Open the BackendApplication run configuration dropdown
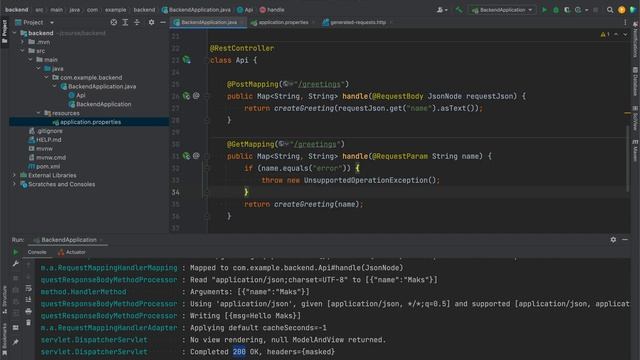Viewport: 640px width, 360px height. click(x=502, y=10)
